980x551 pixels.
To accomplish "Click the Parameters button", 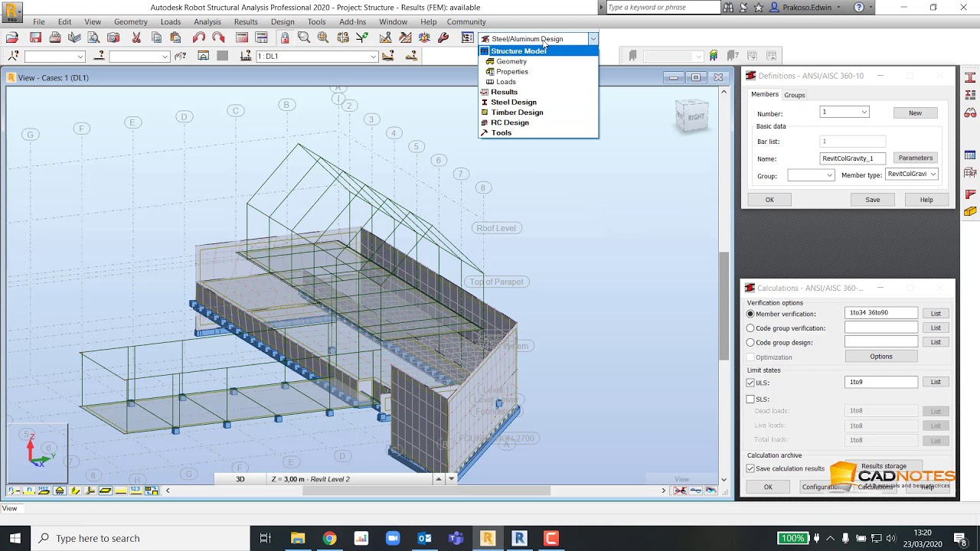I will (x=915, y=158).
